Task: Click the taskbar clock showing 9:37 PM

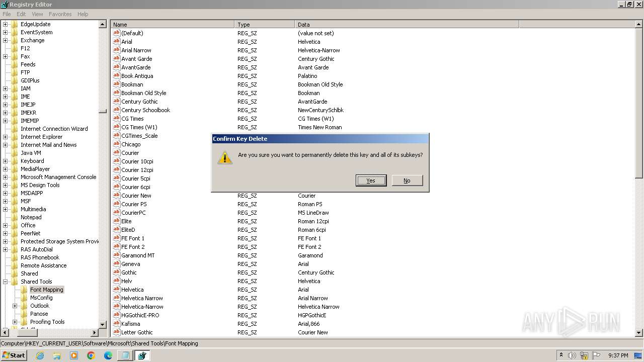Action: pos(618,355)
